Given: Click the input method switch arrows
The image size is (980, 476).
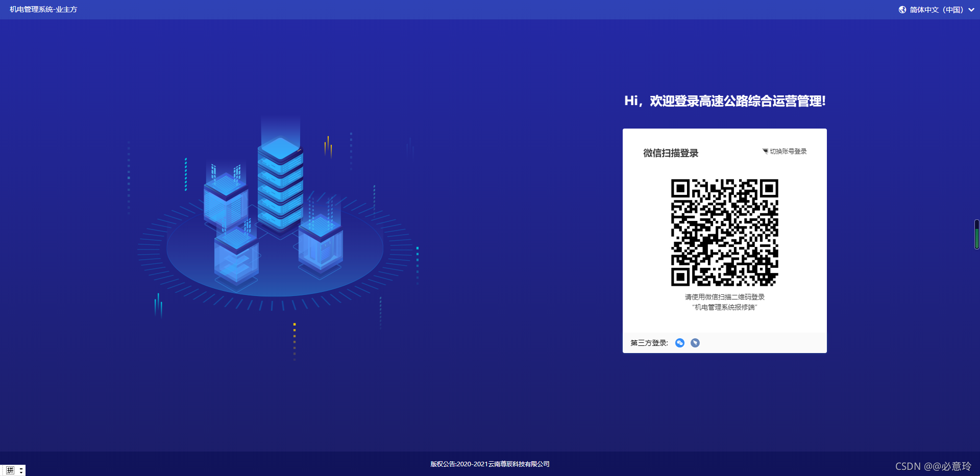Looking at the screenshot, I should tap(21, 470).
